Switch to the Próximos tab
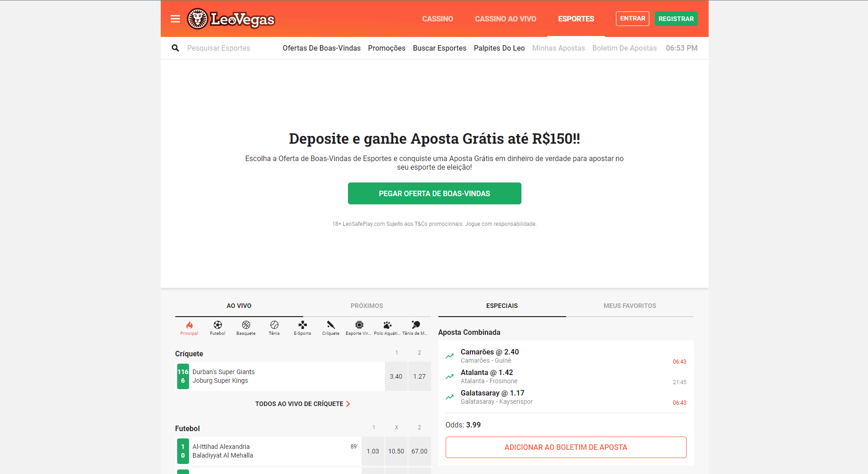Screen dimensions: 868x474 coord(367,306)
